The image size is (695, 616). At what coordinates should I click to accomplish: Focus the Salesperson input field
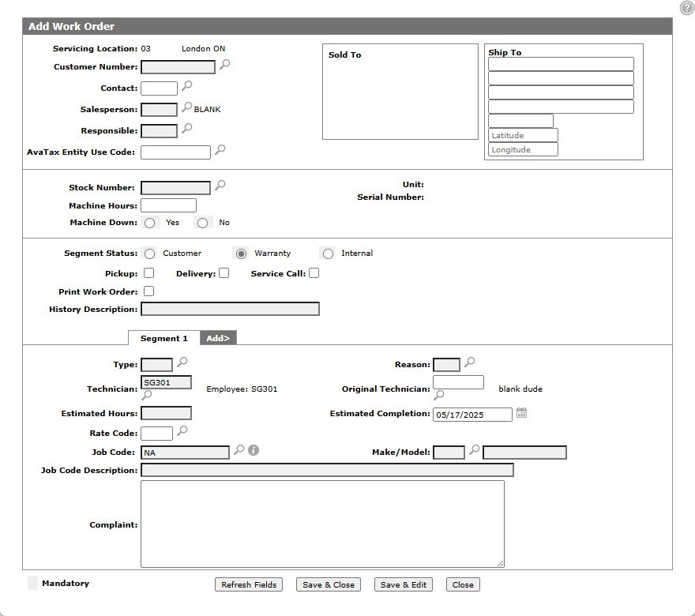click(159, 110)
